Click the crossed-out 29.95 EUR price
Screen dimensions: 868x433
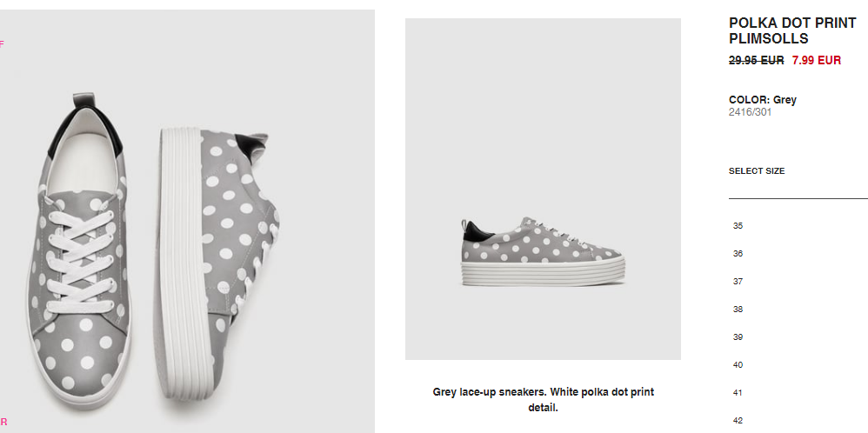[756, 60]
